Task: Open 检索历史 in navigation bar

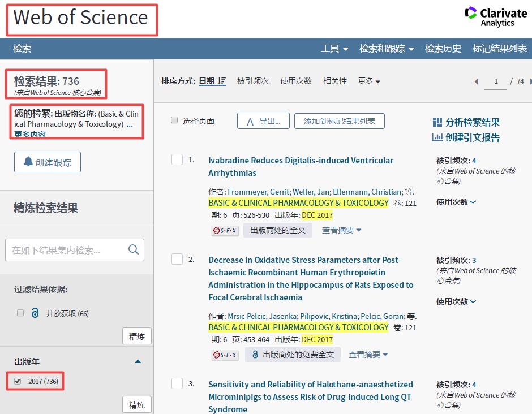Action: [x=443, y=49]
